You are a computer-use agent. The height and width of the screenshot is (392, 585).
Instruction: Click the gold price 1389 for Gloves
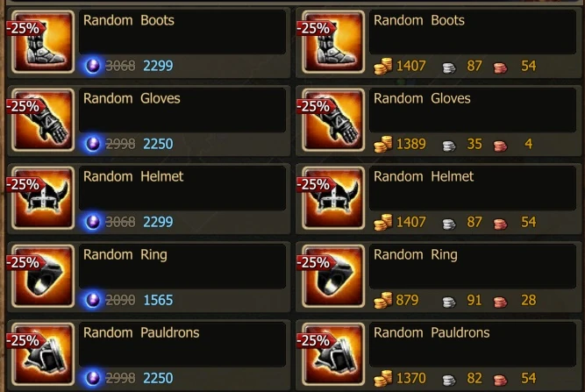click(x=410, y=144)
